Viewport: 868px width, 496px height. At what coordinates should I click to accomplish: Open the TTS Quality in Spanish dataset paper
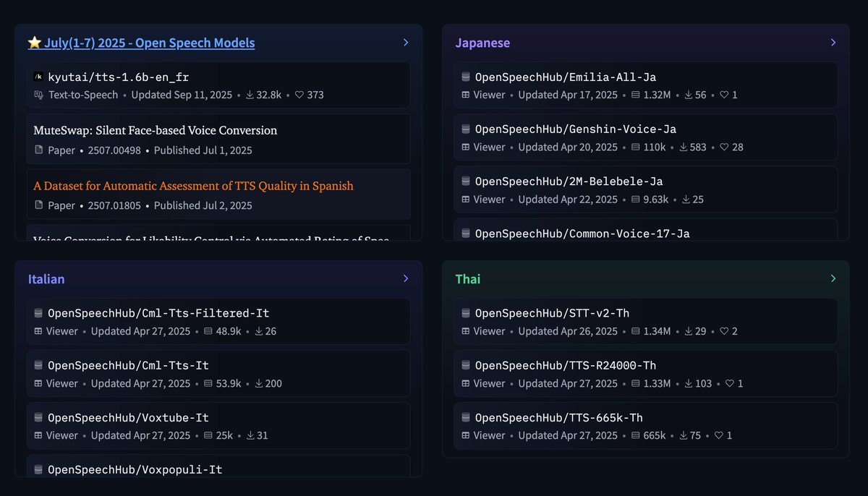tap(193, 186)
